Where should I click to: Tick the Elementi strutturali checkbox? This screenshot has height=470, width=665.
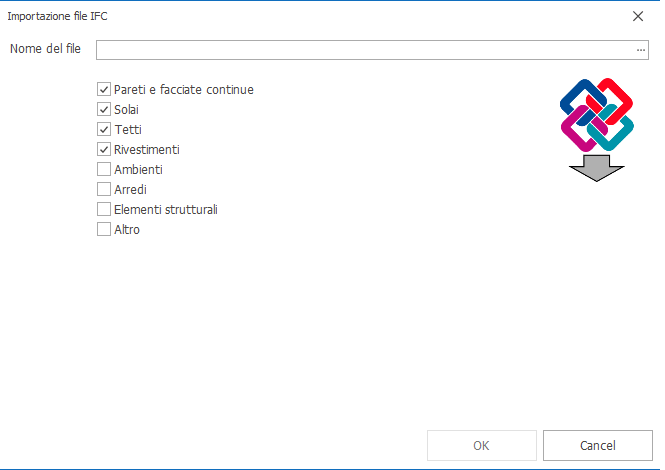pyautogui.click(x=104, y=210)
